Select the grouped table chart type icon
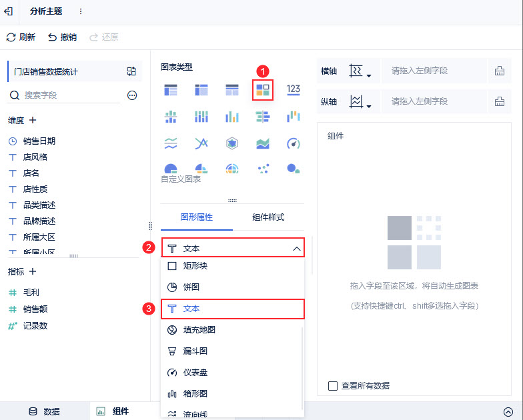 171,90
